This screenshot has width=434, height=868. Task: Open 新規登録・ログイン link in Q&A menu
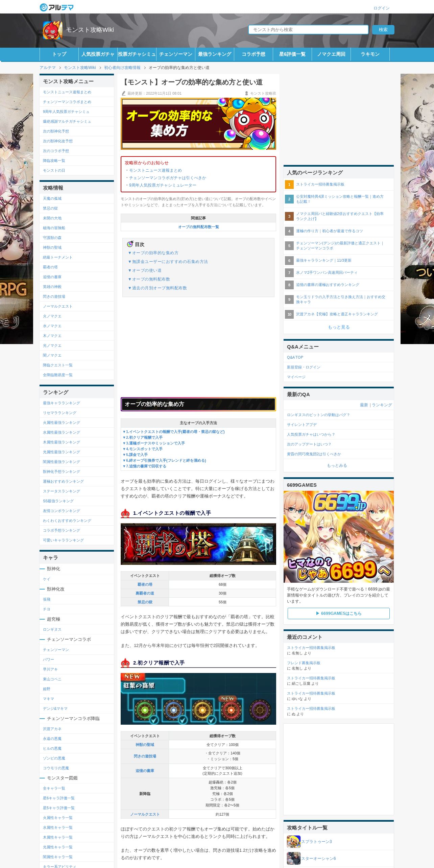point(304,367)
